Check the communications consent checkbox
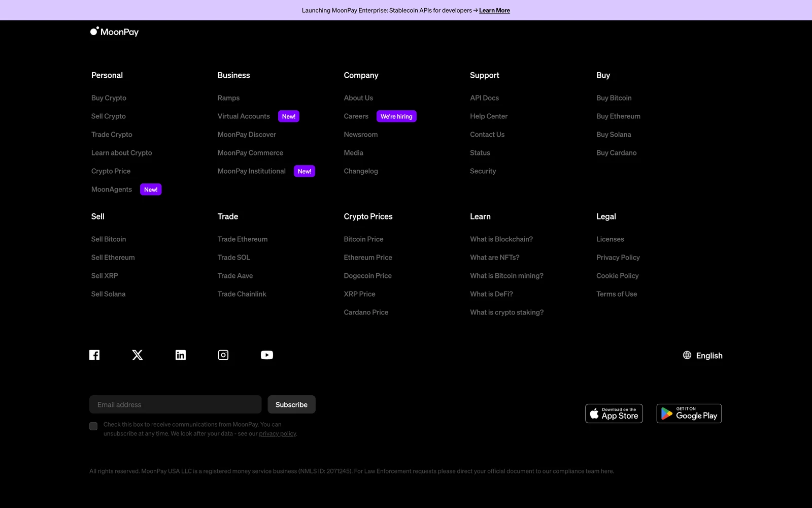This screenshot has height=508, width=812. pyautogui.click(x=93, y=426)
